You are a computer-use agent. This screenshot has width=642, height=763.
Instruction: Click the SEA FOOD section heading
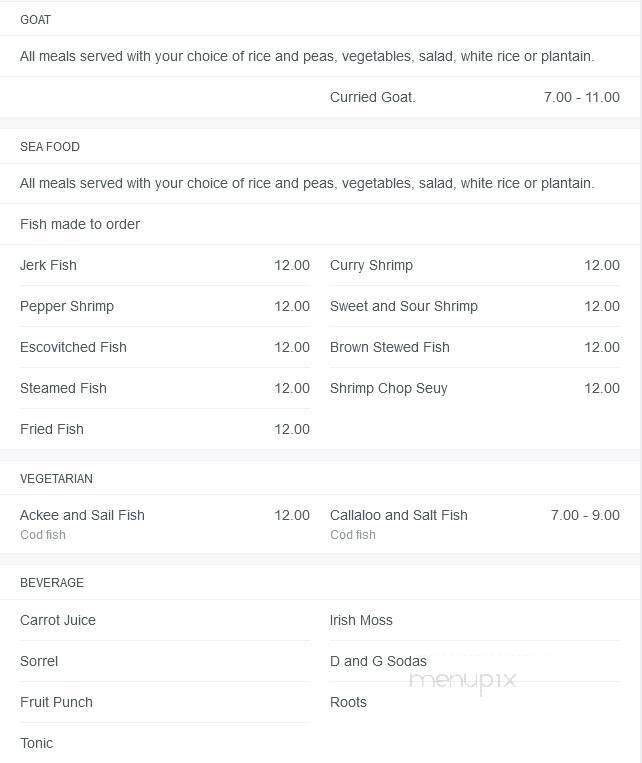pyautogui.click(x=50, y=146)
